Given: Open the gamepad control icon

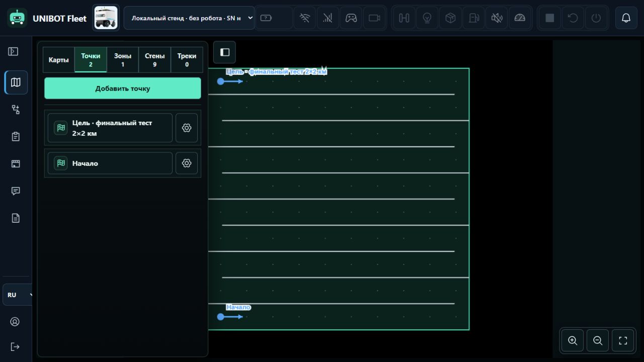Looking at the screenshot, I should click(x=351, y=18).
